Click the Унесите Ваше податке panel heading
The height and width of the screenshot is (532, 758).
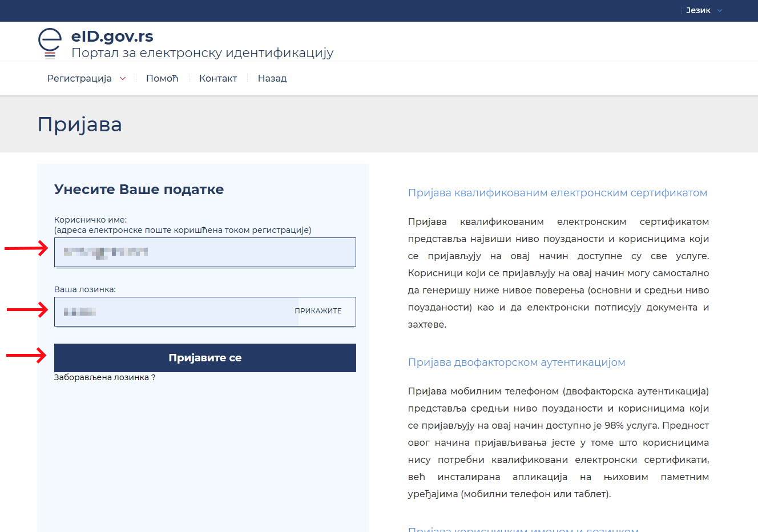139,189
